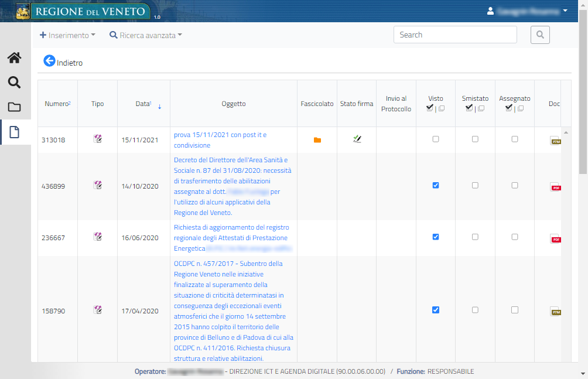Open the orange fascicolo folder for row 313018

(317, 140)
